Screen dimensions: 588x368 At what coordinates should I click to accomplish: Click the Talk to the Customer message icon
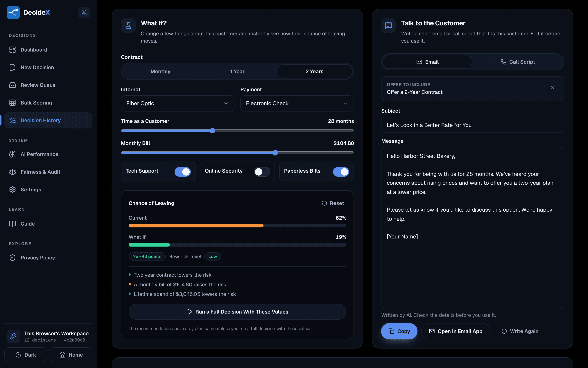388,25
